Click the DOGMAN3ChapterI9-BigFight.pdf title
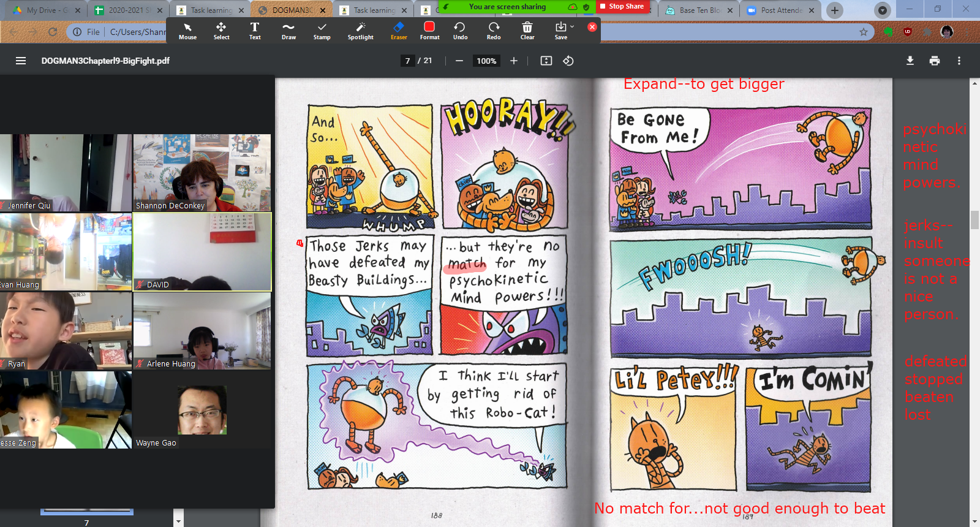980x527 pixels. pyautogui.click(x=105, y=61)
